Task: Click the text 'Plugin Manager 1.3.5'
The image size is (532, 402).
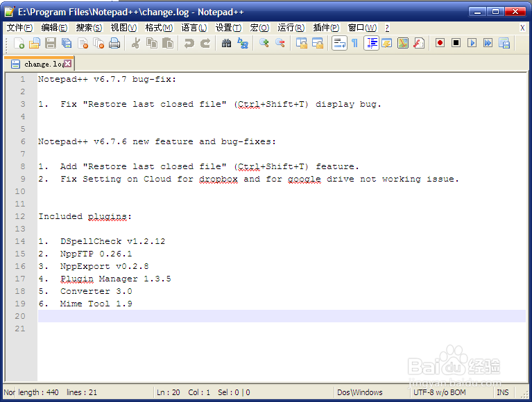Action: pos(115,279)
